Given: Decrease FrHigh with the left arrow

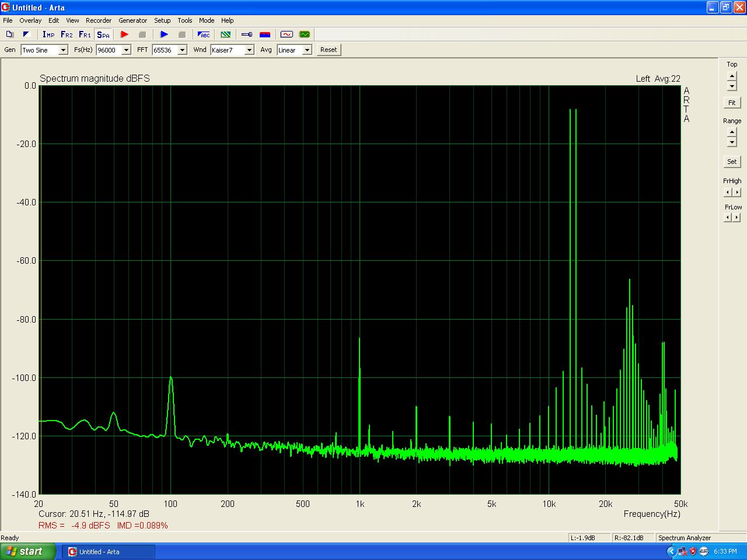Looking at the screenshot, I should click(728, 192).
